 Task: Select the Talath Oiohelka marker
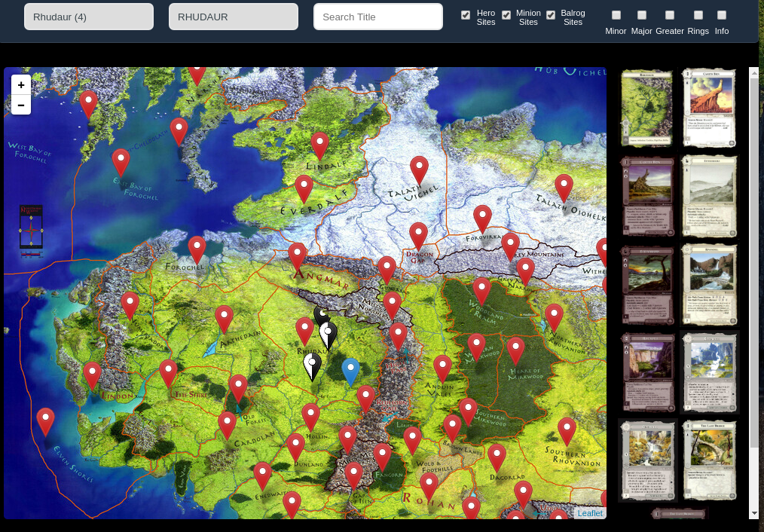564,187
